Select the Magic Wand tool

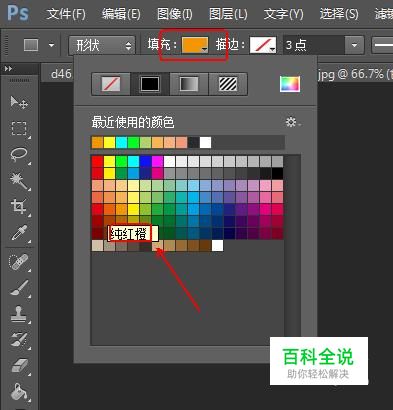tap(19, 180)
